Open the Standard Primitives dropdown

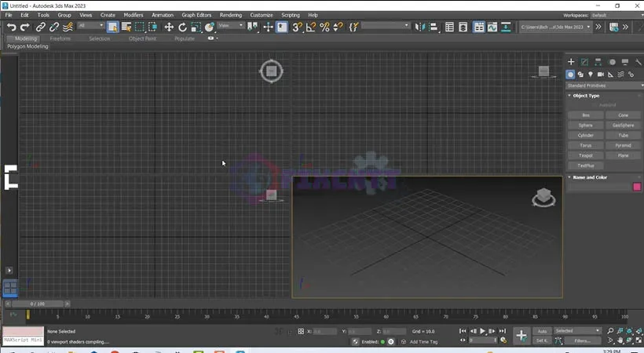(x=602, y=85)
